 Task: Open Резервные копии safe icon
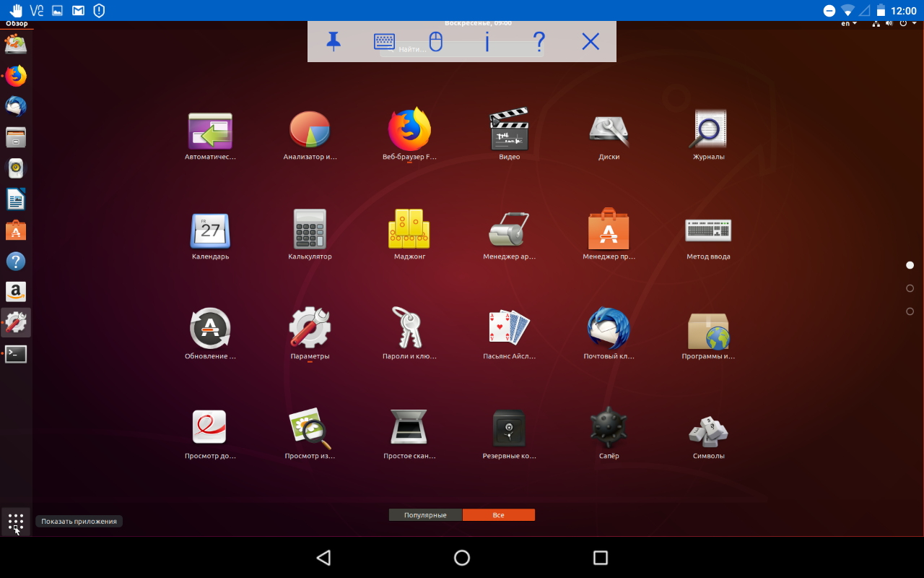pos(509,435)
